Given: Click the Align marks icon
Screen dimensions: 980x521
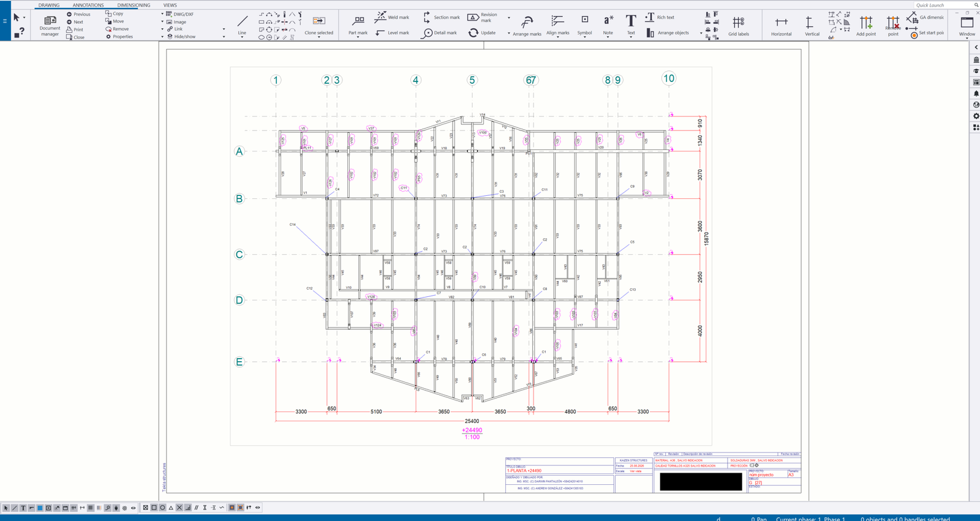Looking at the screenshot, I should [x=557, y=22].
